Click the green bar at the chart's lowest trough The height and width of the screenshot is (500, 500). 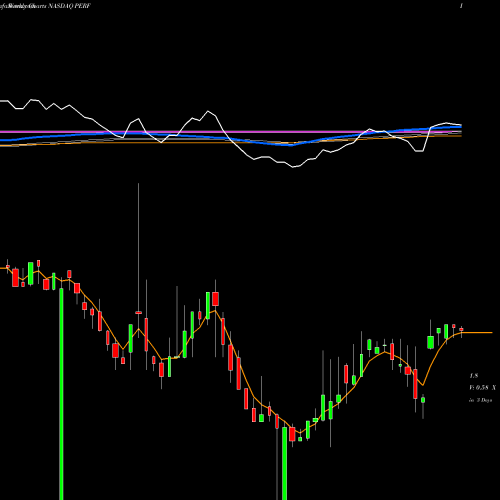(x=284, y=463)
